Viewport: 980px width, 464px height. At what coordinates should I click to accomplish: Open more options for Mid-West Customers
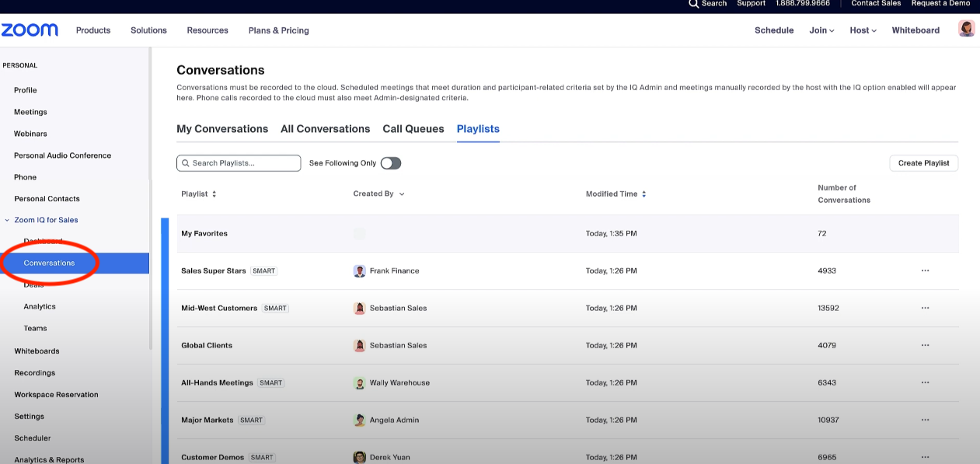(x=925, y=308)
